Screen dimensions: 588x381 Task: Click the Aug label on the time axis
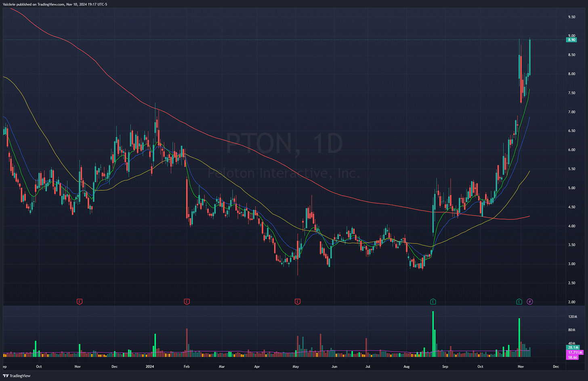pos(407,367)
